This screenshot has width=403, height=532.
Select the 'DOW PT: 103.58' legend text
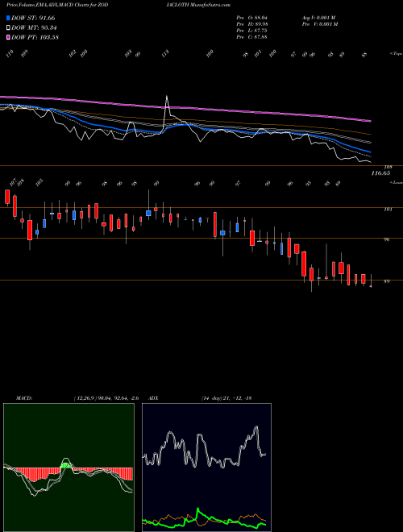coord(35,37)
